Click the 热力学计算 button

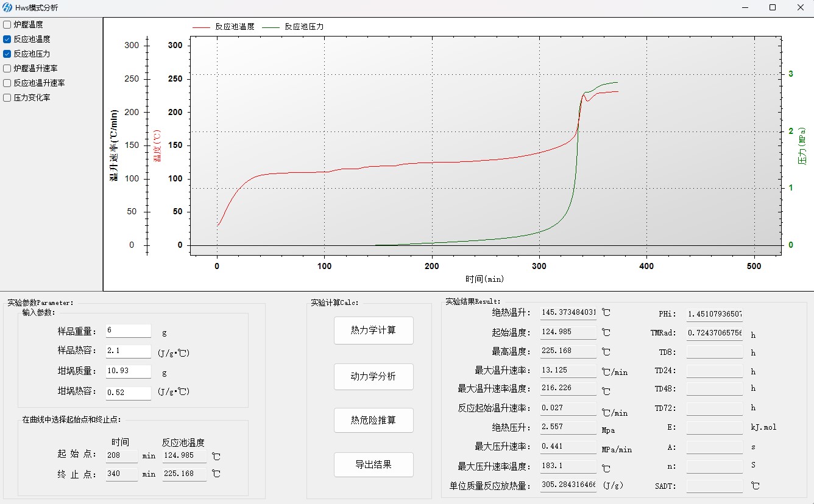point(373,331)
